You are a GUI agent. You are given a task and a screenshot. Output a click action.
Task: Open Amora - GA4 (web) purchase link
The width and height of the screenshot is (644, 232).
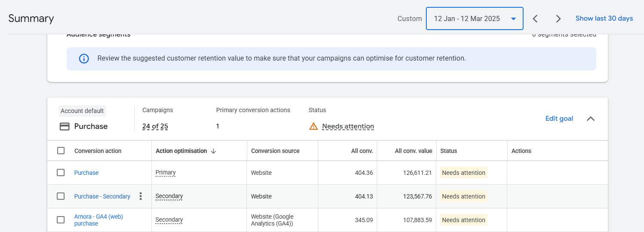(99, 220)
